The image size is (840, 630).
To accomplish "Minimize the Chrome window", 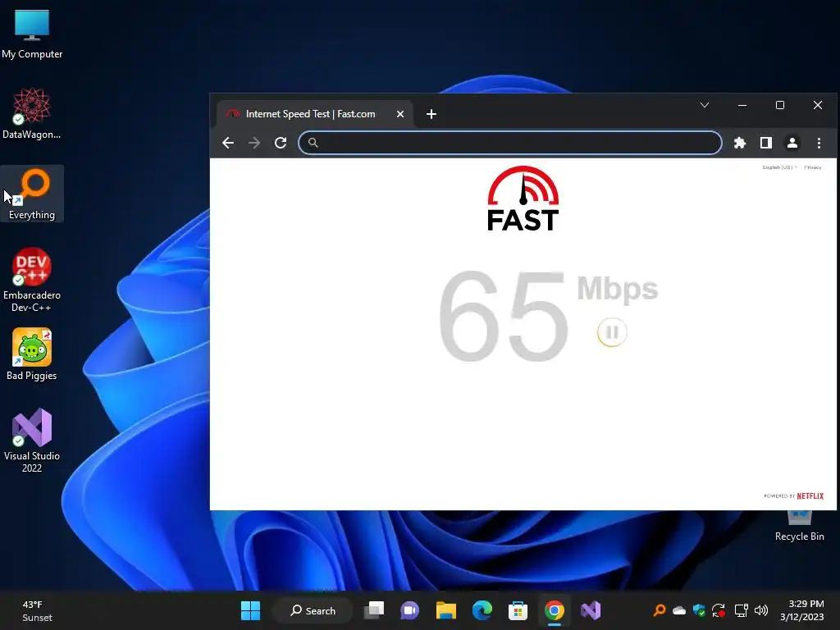I will (x=742, y=105).
